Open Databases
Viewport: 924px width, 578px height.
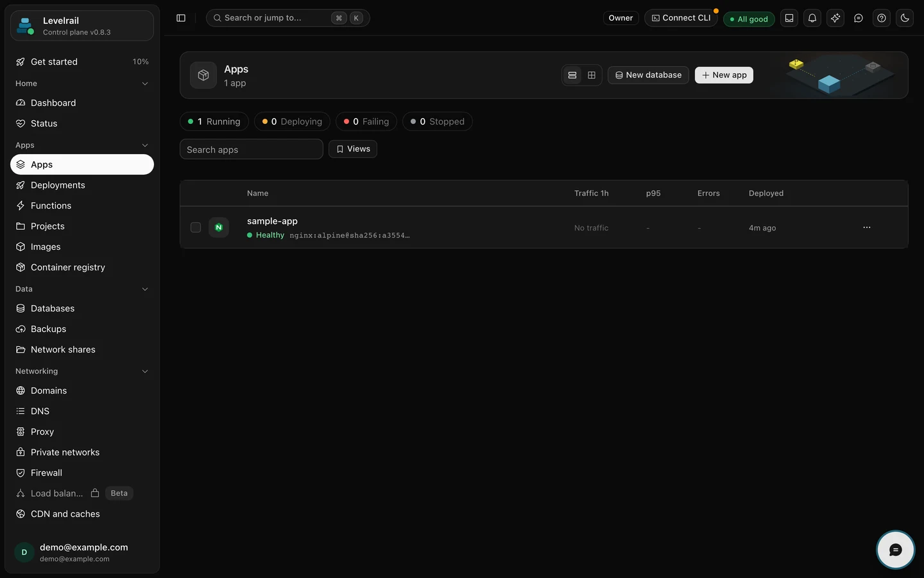(82, 308)
